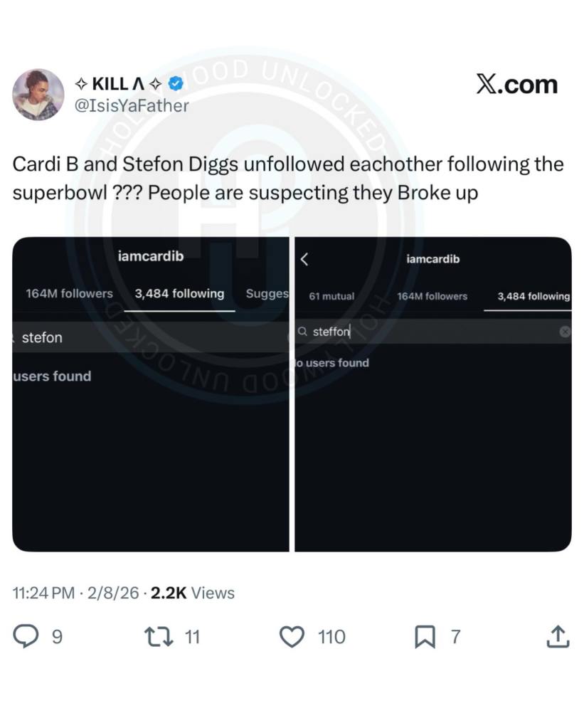This screenshot has width=584, height=728.
Task: Open the @IsisYaFather handle link
Action: (x=132, y=106)
